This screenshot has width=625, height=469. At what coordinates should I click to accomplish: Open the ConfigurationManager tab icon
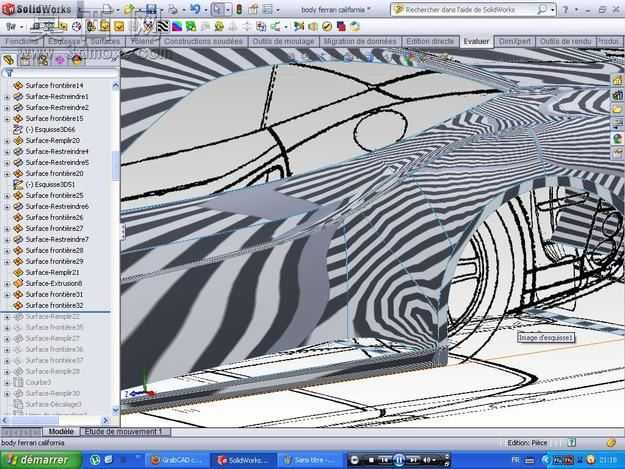point(43,60)
